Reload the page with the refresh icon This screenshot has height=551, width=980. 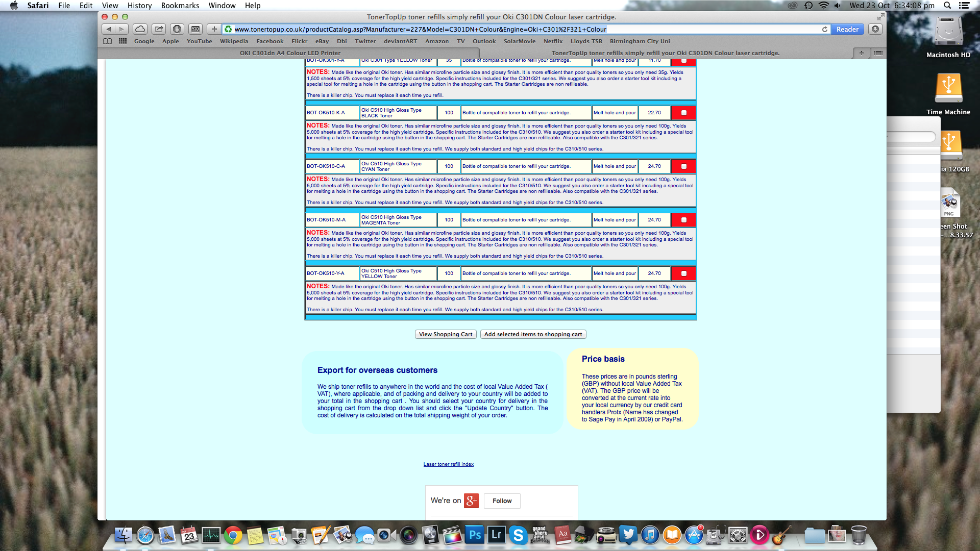[x=824, y=29]
